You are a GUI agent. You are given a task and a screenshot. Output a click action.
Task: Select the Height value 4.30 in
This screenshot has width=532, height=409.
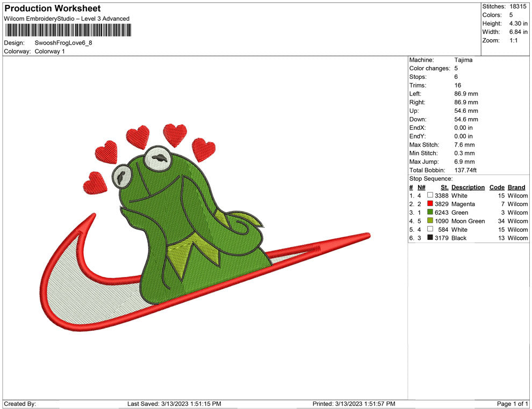[x=519, y=24]
